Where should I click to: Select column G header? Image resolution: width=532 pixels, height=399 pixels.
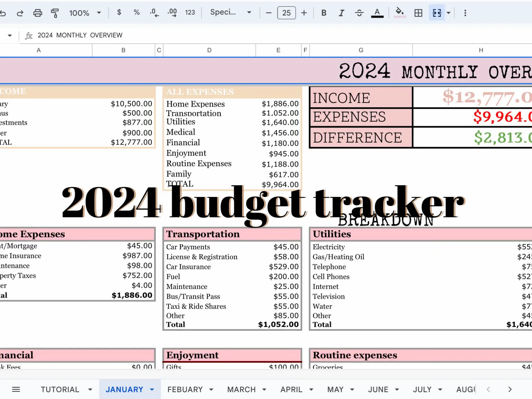tap(361, 50)
